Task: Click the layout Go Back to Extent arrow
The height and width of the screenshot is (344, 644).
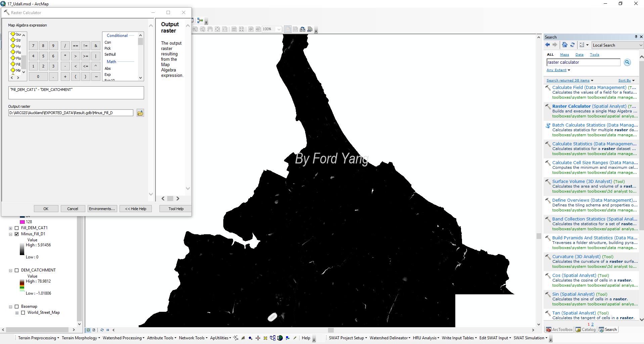Action: coord(251,29)
